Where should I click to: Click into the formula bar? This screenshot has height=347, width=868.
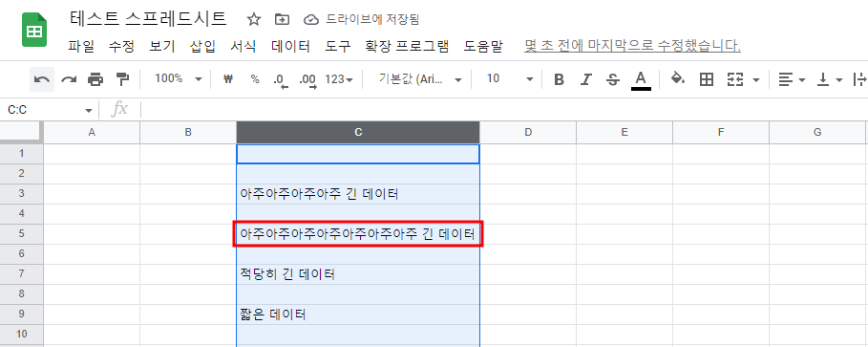(x=504, y=110)
